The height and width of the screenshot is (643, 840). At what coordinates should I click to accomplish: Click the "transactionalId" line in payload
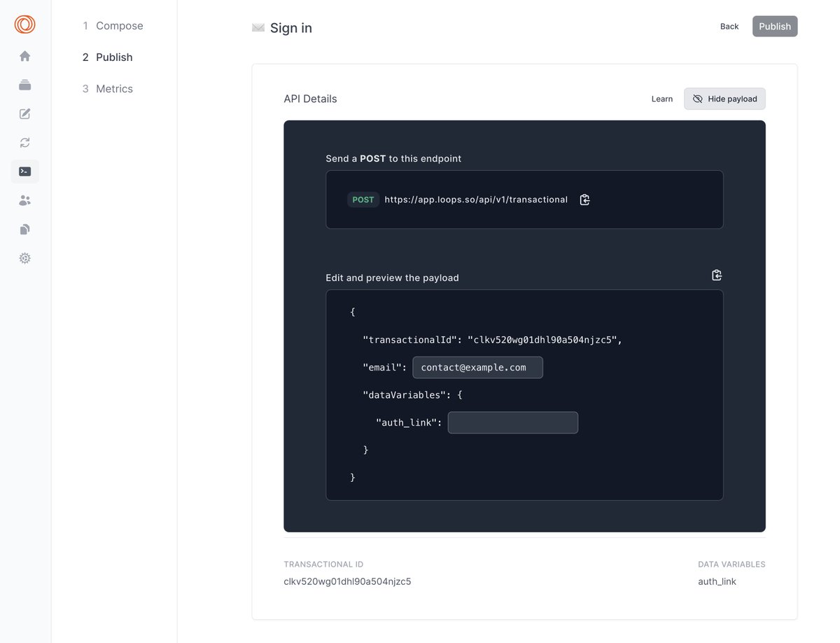click(492, 340)
